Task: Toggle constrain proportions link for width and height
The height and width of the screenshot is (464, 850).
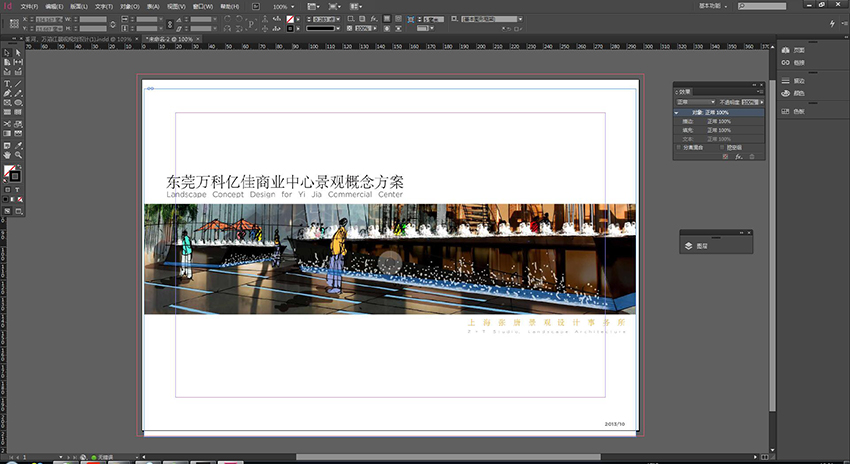Action: pyautogui.click(x=113, y=24)
